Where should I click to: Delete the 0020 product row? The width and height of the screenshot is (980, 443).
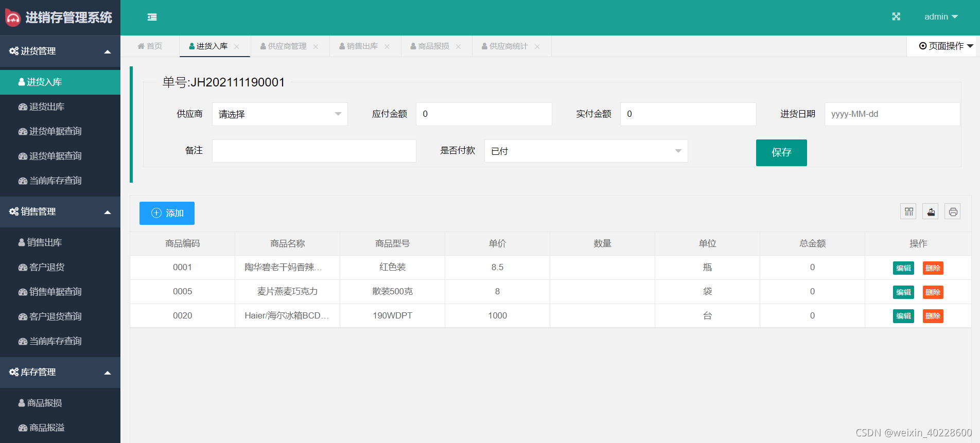click(933, 316)
